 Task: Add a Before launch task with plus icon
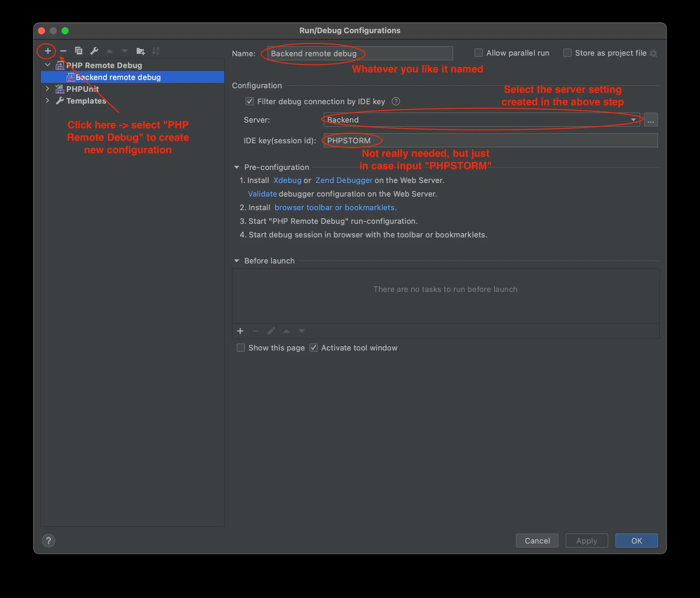(240, 331)
